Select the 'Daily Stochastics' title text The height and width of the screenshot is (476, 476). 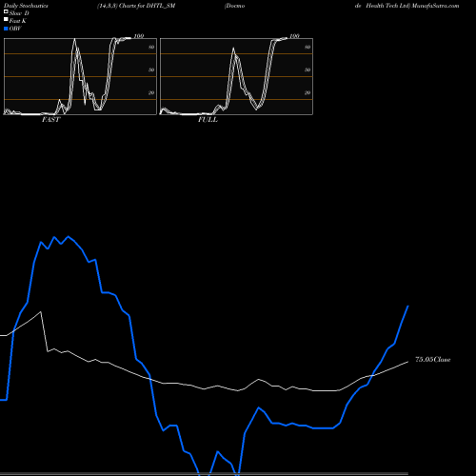click(26, 6)
